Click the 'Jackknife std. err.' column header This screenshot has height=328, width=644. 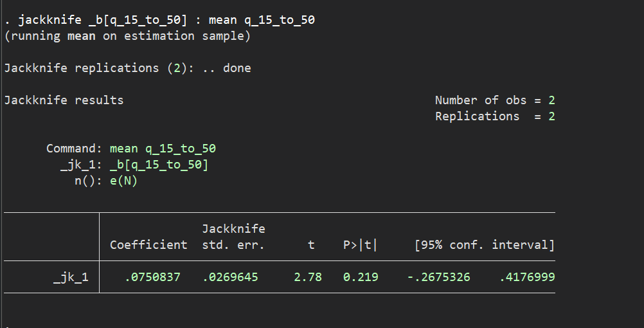233,237
